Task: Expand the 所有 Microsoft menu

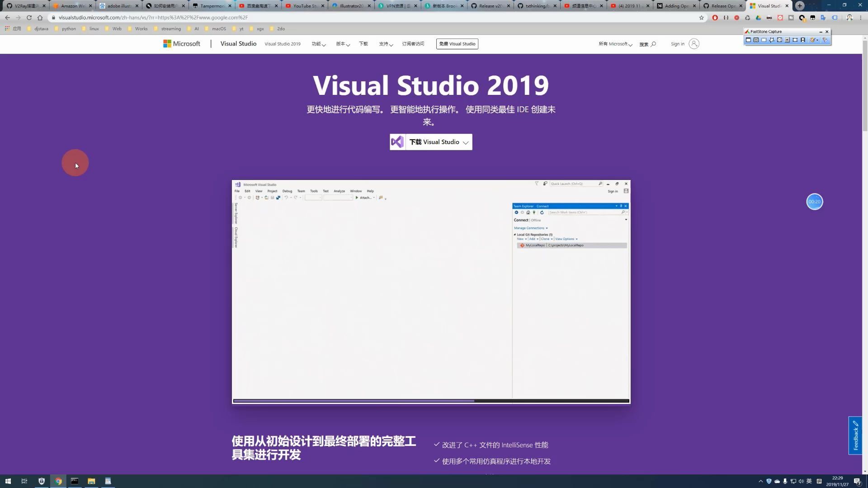Action: [615, 44]
